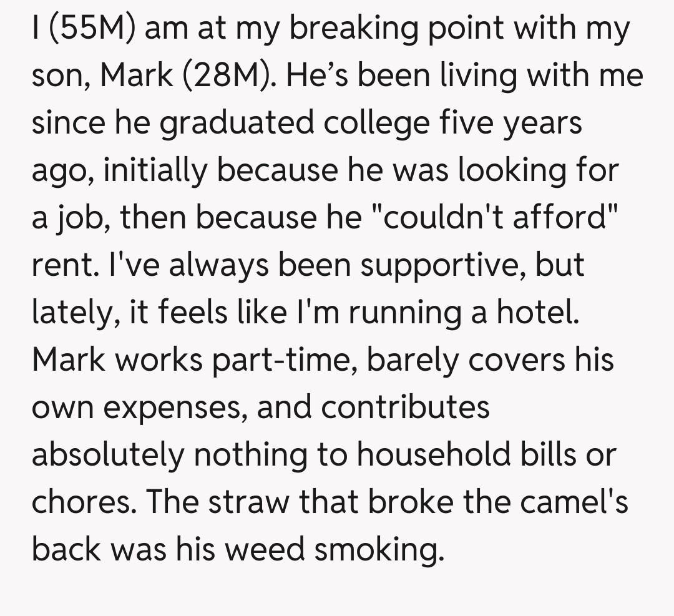Click the word "lately"
Image resolution: width=674 pixels, height=616 pixels.
69,313
